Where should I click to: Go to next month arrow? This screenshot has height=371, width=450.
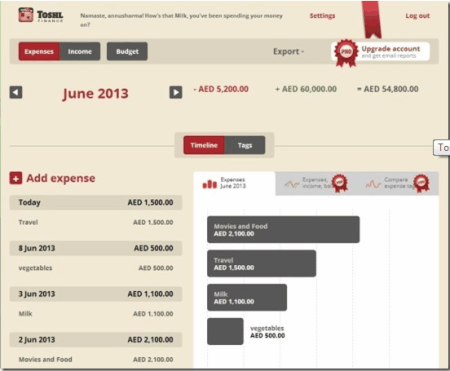click(176, 92)
